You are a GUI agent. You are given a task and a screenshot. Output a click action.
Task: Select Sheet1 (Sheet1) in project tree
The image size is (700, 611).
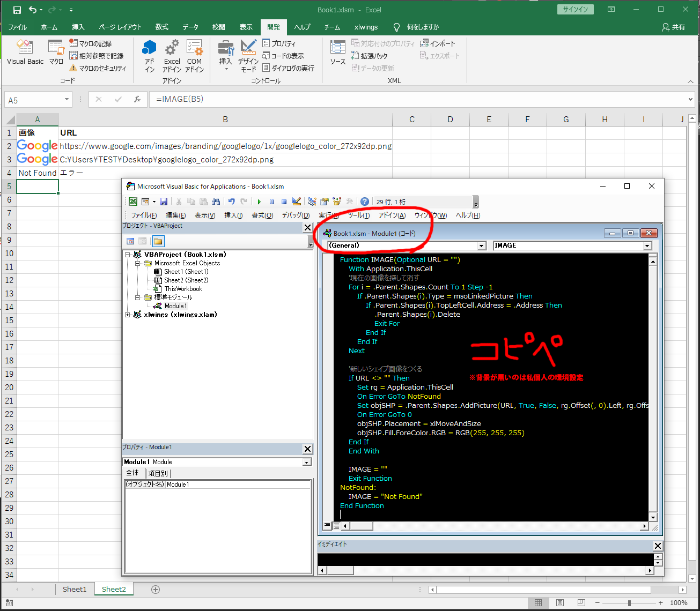tap(186, 272)
